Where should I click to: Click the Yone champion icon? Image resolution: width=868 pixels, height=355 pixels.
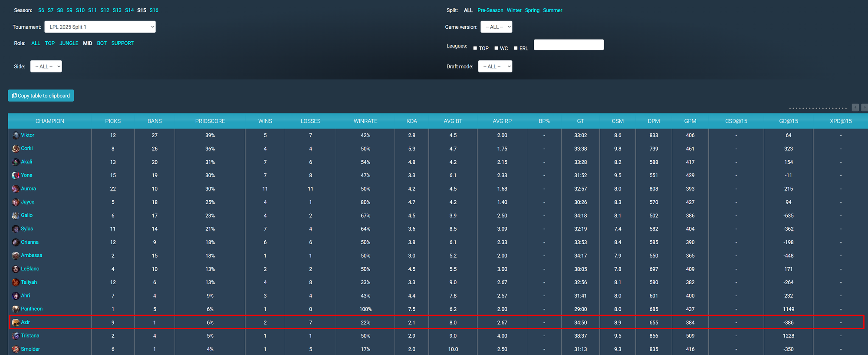[16, 176]
